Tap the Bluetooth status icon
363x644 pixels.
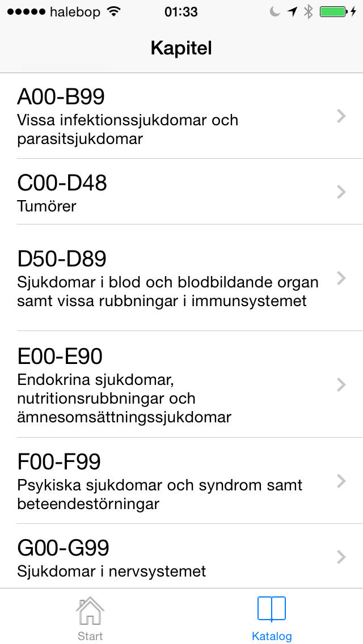coord(309,12)
